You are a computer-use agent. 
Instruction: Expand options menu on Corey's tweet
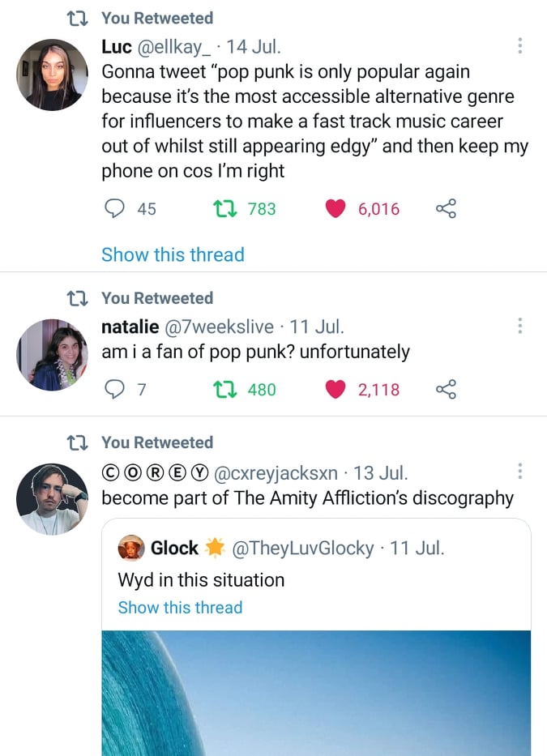tap(519, 471)
